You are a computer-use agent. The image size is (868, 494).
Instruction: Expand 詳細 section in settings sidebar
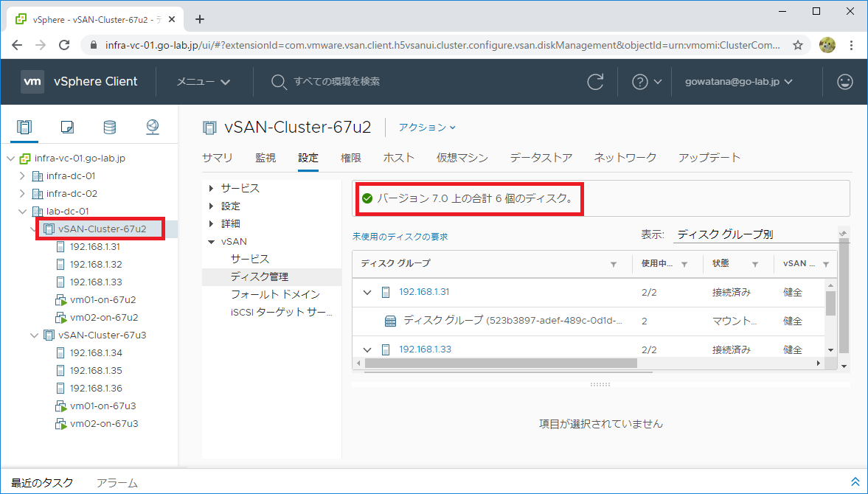point(211,224)
